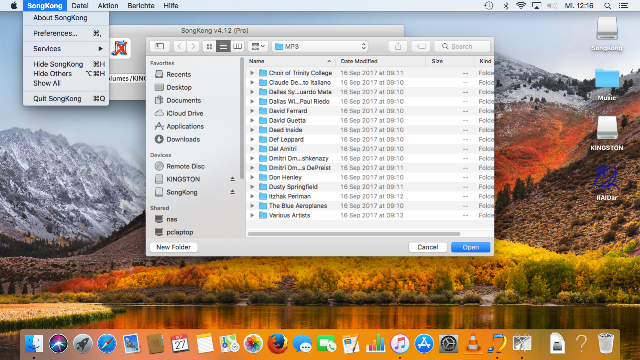The image size is (640, 360).
Task: Expand the Various Artists folder
Action: click(x=252, y=216)
